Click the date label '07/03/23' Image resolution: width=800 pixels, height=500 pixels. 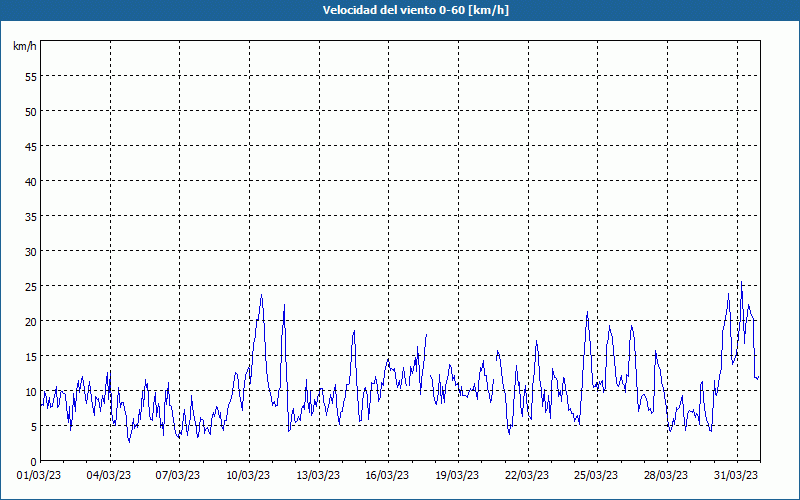point(178,475)
